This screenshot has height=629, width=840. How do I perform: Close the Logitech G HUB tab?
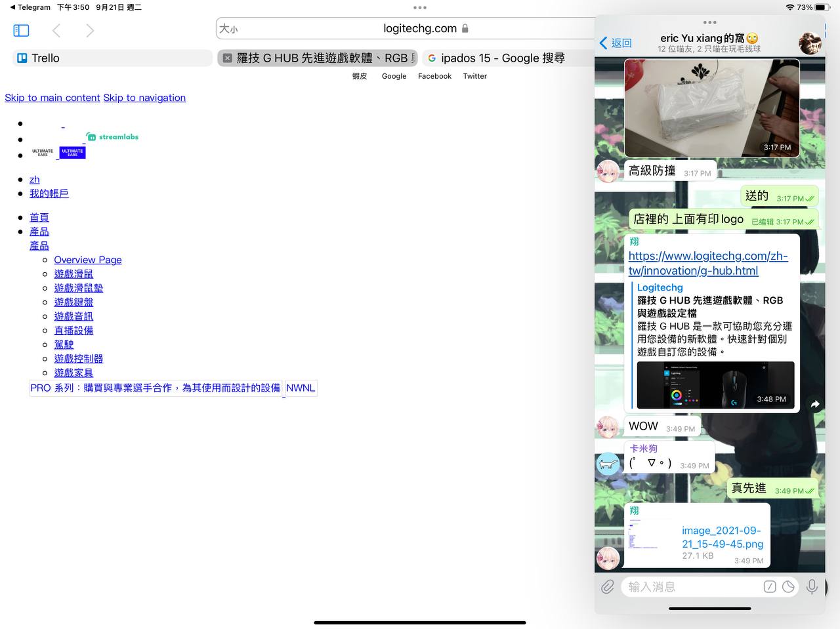pos(227,58)
